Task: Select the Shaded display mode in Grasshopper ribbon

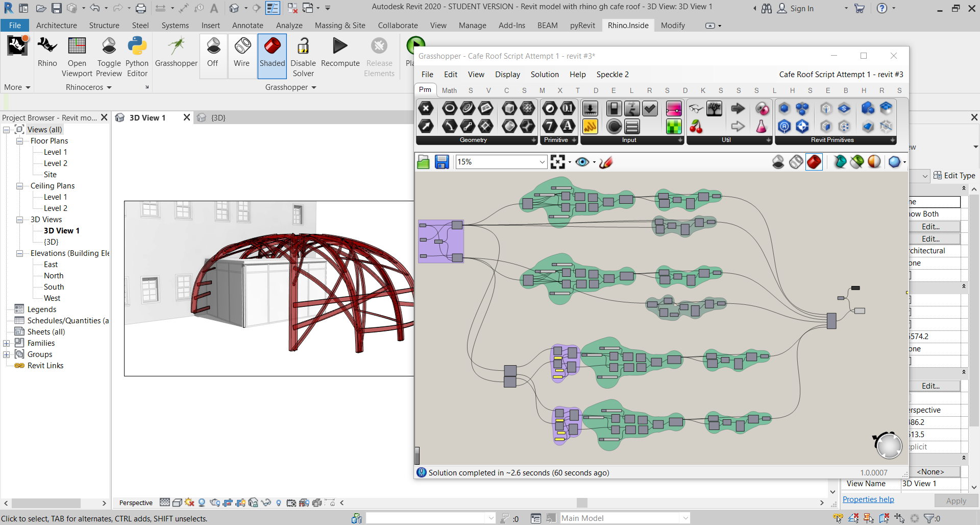Action: pos(272,55)
